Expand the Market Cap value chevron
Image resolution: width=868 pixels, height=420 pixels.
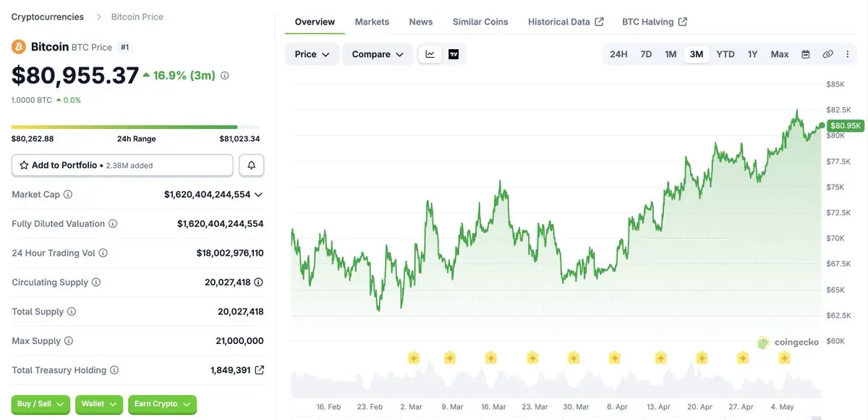tap(258, 195)
